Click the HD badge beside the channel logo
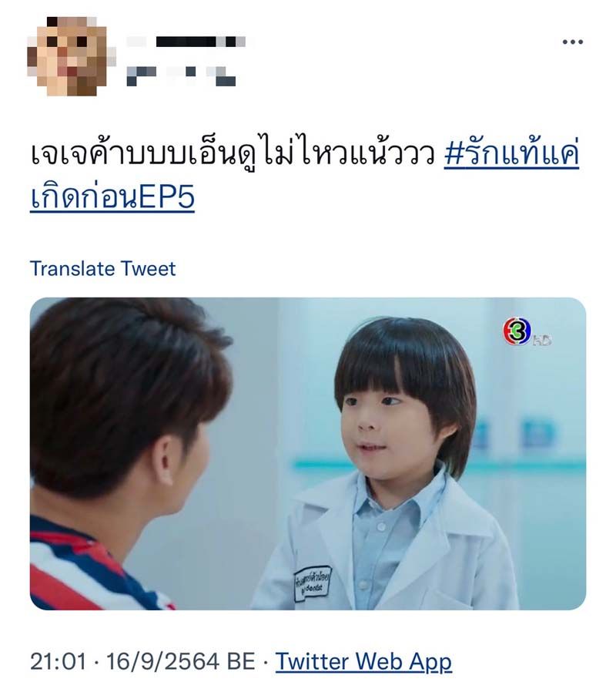This screenshot has width=616, height=692. 542,340
